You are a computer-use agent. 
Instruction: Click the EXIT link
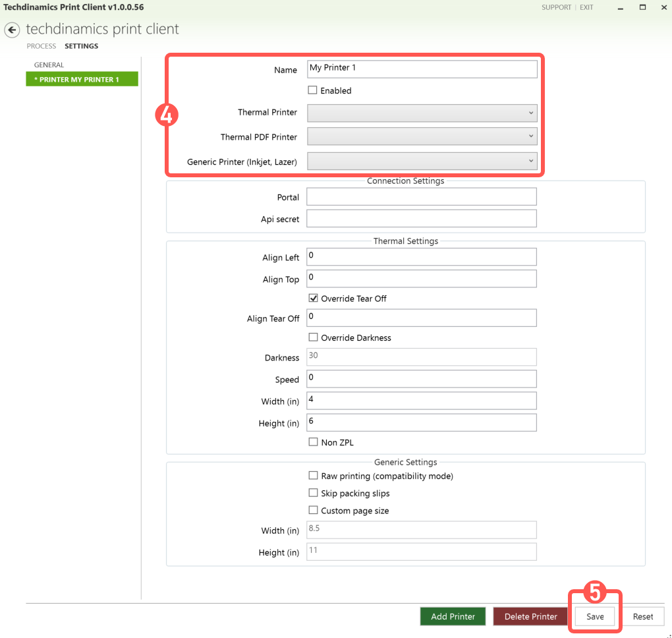pos(586,7)
